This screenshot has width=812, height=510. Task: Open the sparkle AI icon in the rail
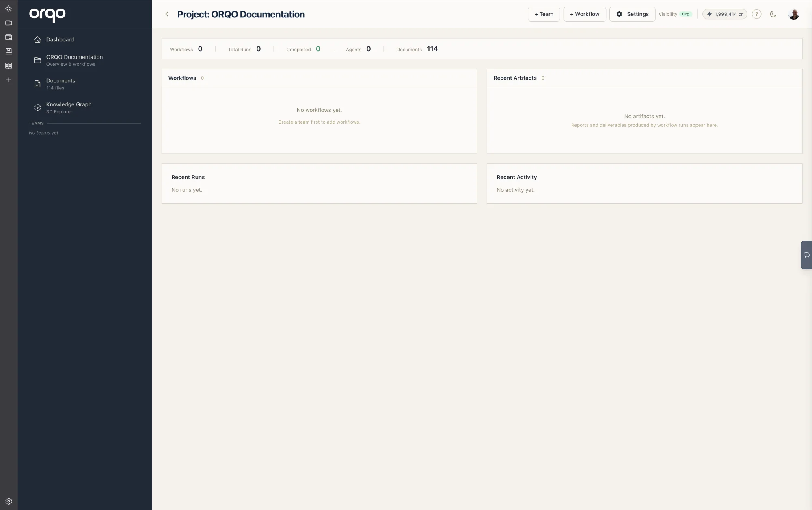click(x=9, y=9)
